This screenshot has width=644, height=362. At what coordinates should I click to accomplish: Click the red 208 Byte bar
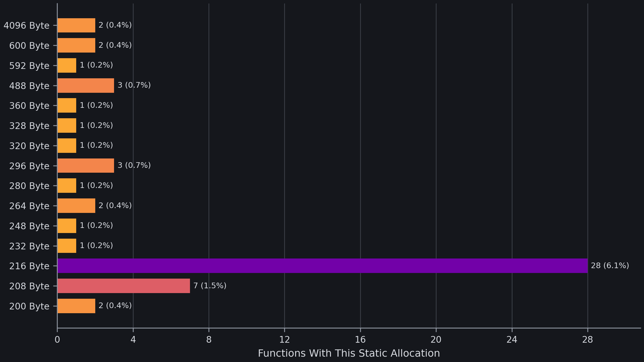pos(124,286)
